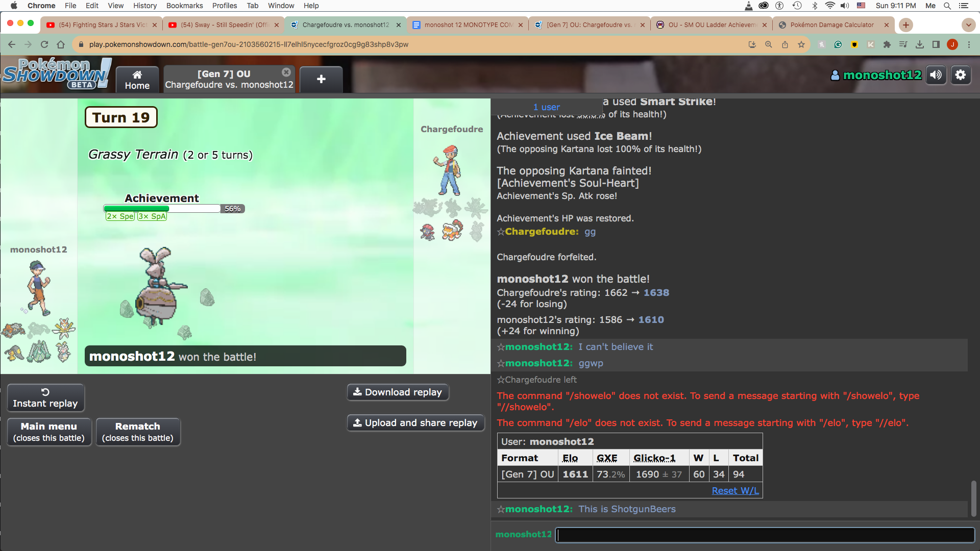Open the 1 user list

click(x=546, y=107)
